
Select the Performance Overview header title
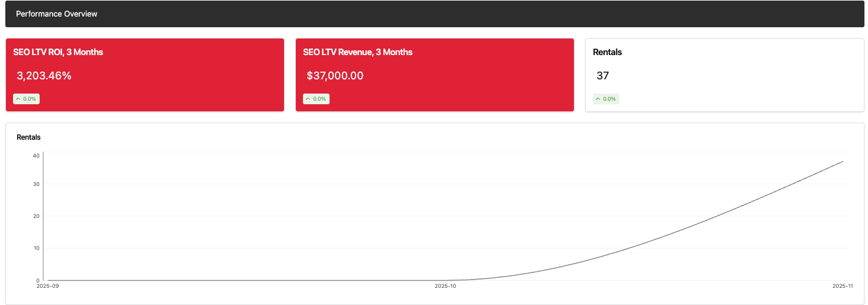57,14
